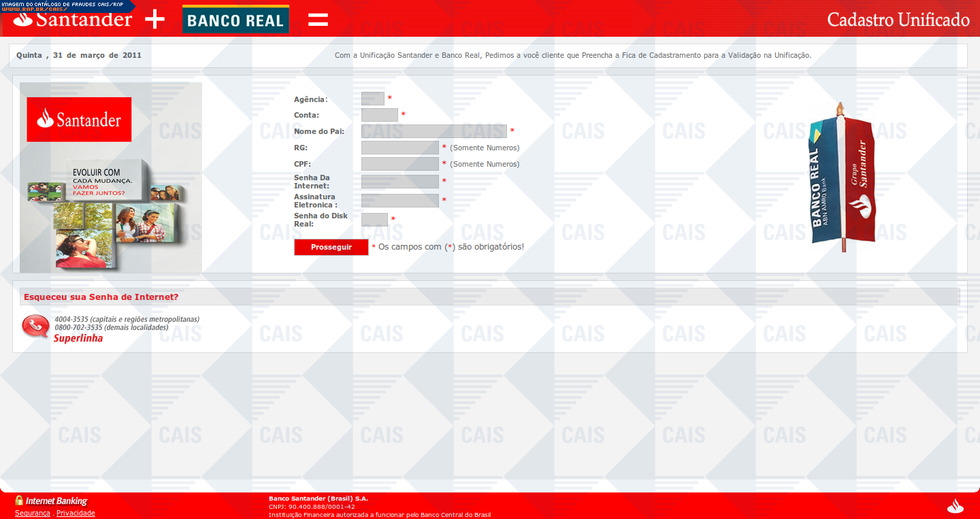
Task: Open the Privacidade footer link
Action: (x=76, y=513)
